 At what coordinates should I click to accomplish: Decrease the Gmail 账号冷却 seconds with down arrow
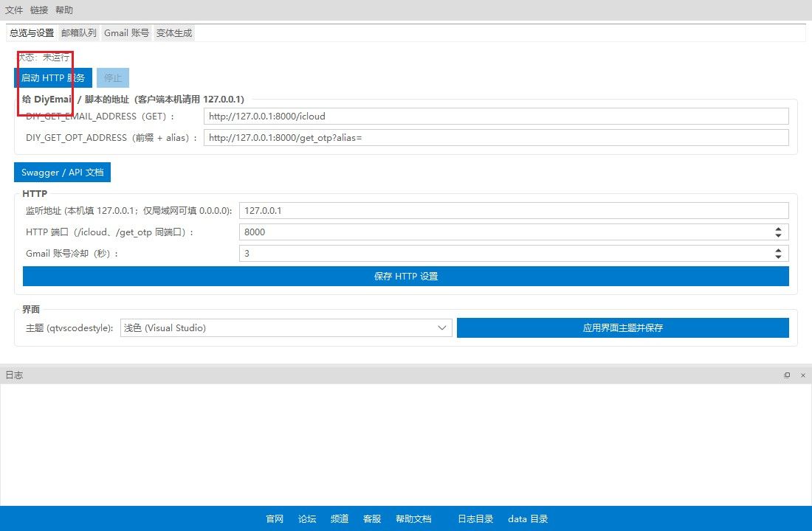[778, 257]
